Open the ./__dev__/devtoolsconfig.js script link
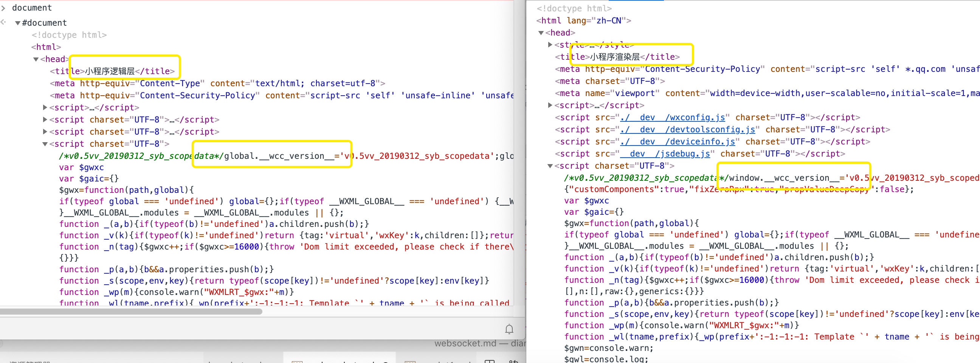This screenshot has width=980, height=363. (x=687, y=130)
